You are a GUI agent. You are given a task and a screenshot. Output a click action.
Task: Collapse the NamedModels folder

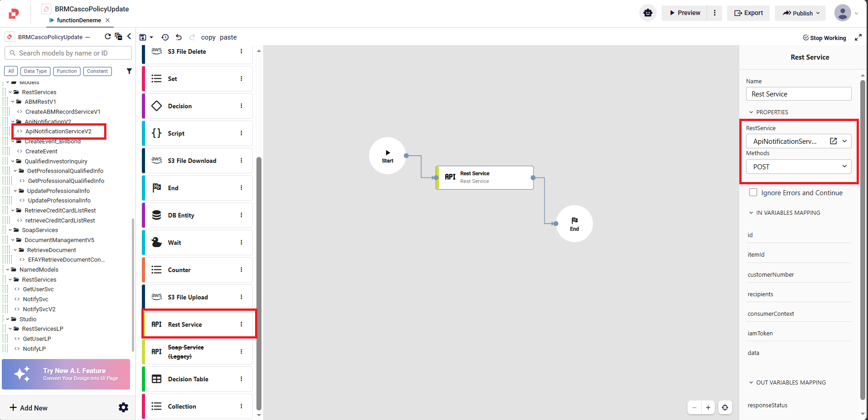point(8,269)
